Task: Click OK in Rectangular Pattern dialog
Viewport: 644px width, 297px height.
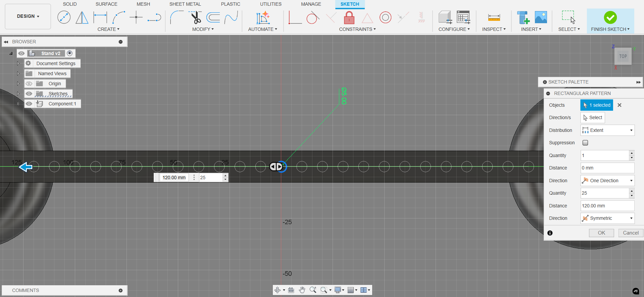Action: pos(601,233)
